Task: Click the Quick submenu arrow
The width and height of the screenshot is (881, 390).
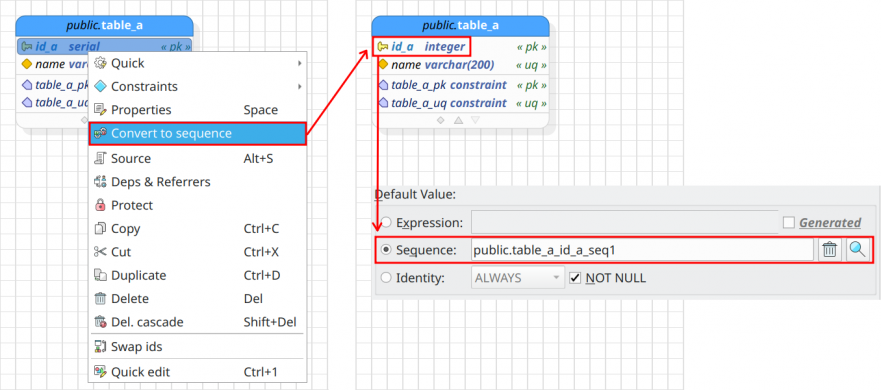Action: point(299,64)
